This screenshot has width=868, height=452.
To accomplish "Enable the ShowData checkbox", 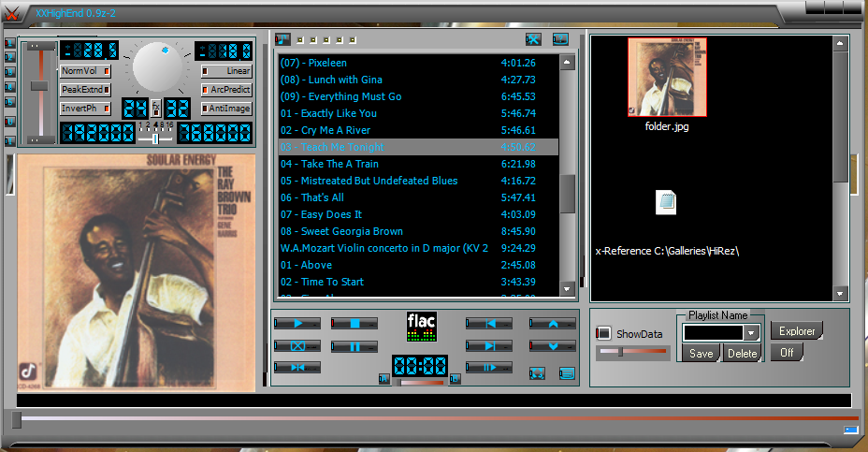I will point(603,333).
